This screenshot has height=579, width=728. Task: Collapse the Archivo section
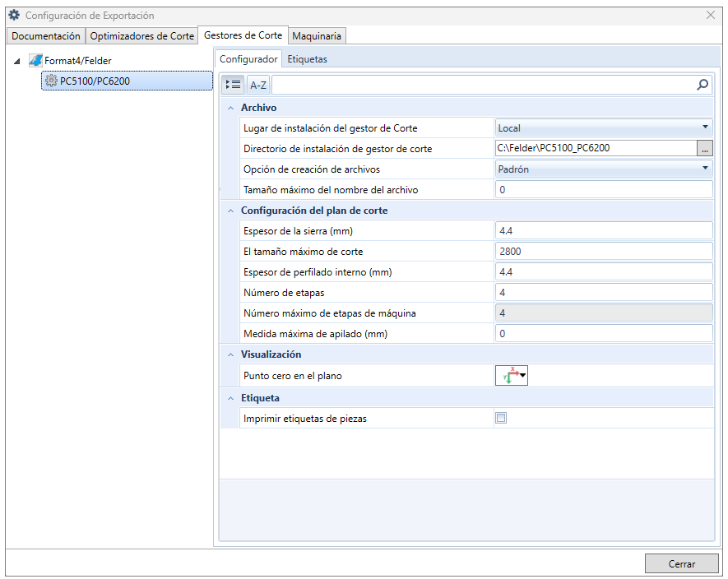pos(231,108)
